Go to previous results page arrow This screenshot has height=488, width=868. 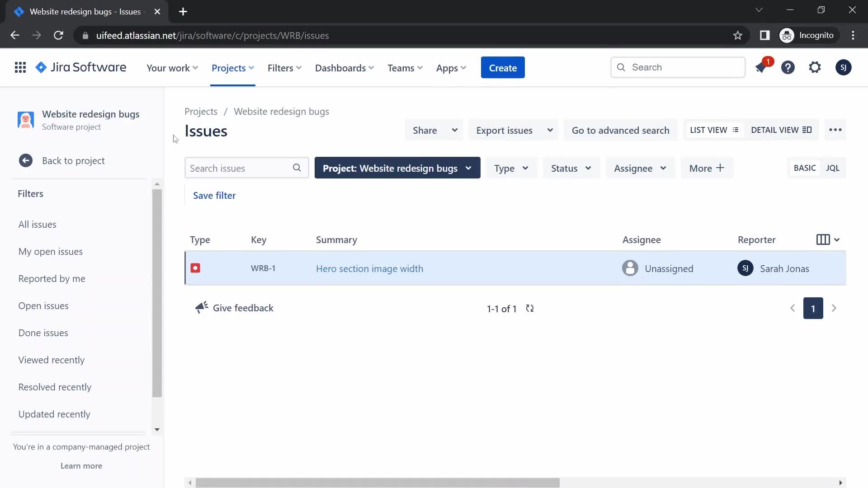793,308
